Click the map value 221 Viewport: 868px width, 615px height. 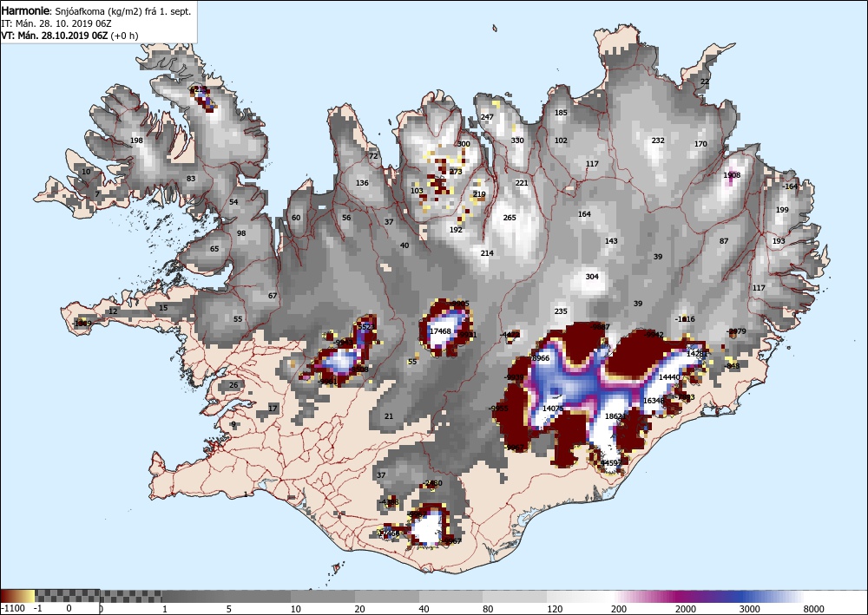click(x=522, y=183)
